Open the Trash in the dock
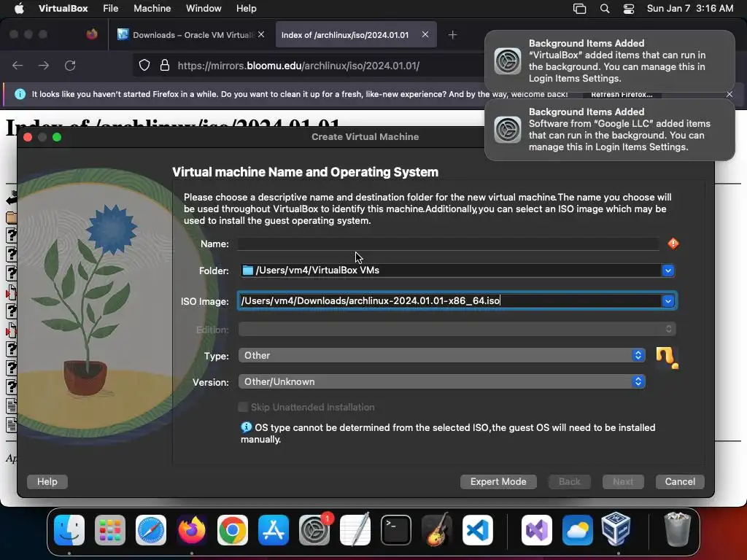747x560 pixels. [677, 529]
